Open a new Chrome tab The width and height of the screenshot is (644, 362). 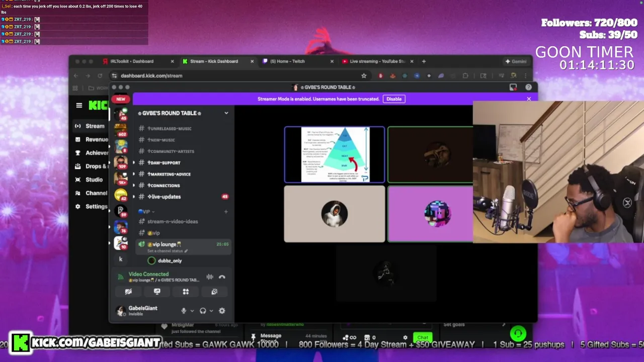[424, 61]
